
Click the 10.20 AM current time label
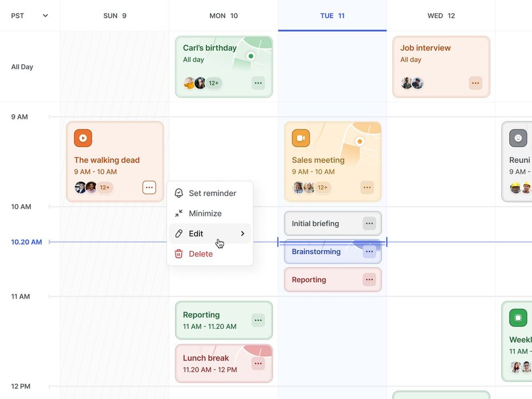[x=26, y=242]
